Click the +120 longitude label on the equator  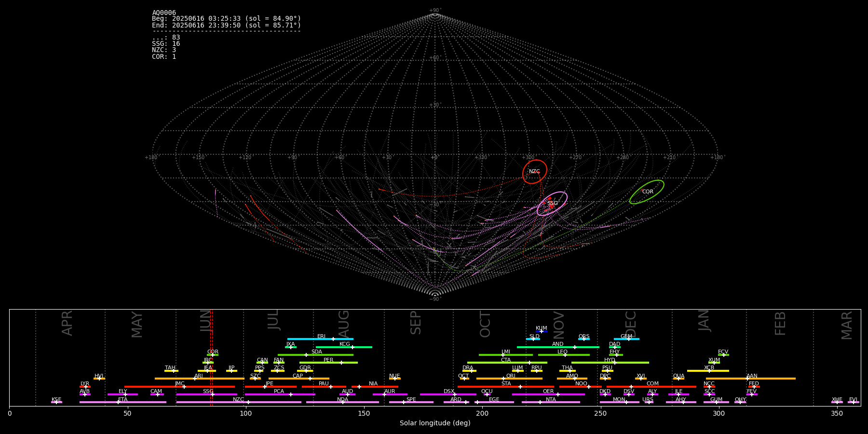[x=245, y=157]
